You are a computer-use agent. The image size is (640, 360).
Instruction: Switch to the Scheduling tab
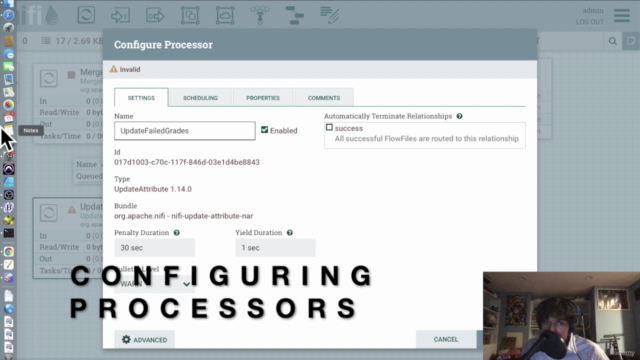(200, 98)
